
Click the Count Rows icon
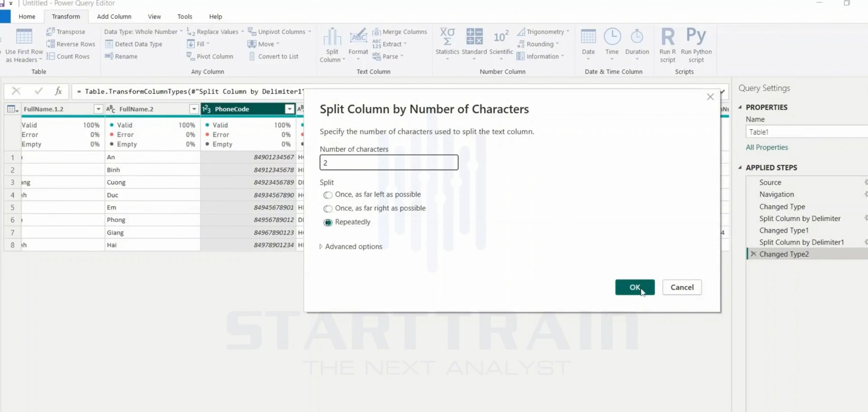pos(50,56)
